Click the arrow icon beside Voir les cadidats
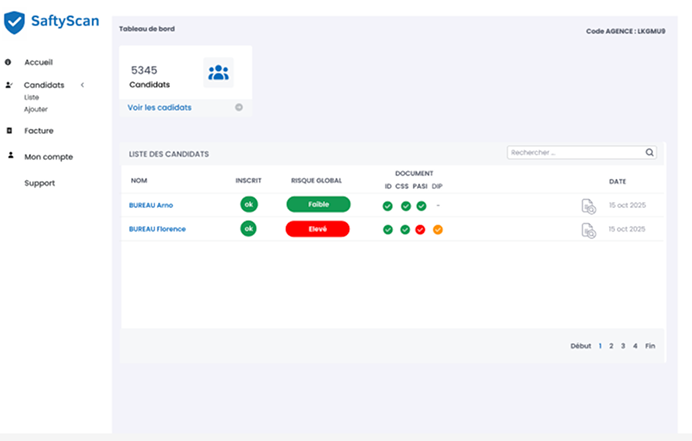Screen dimensions: 692x441 click(238, 107)
